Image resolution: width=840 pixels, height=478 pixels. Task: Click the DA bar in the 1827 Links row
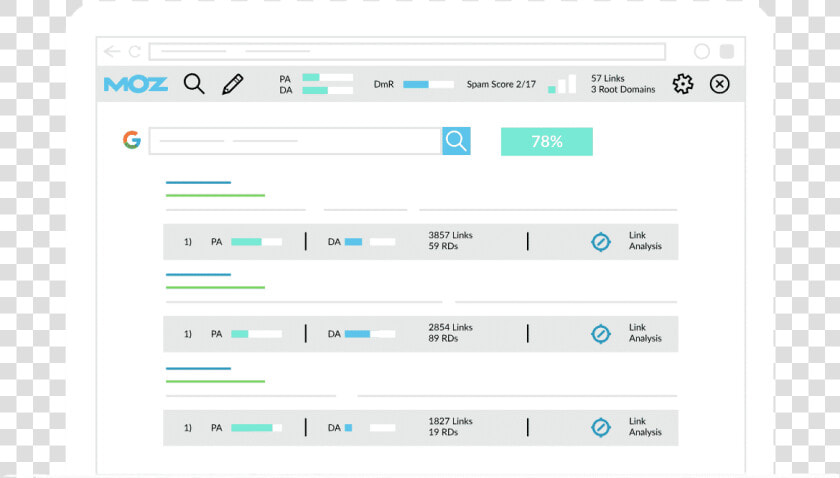pos(370,428)
